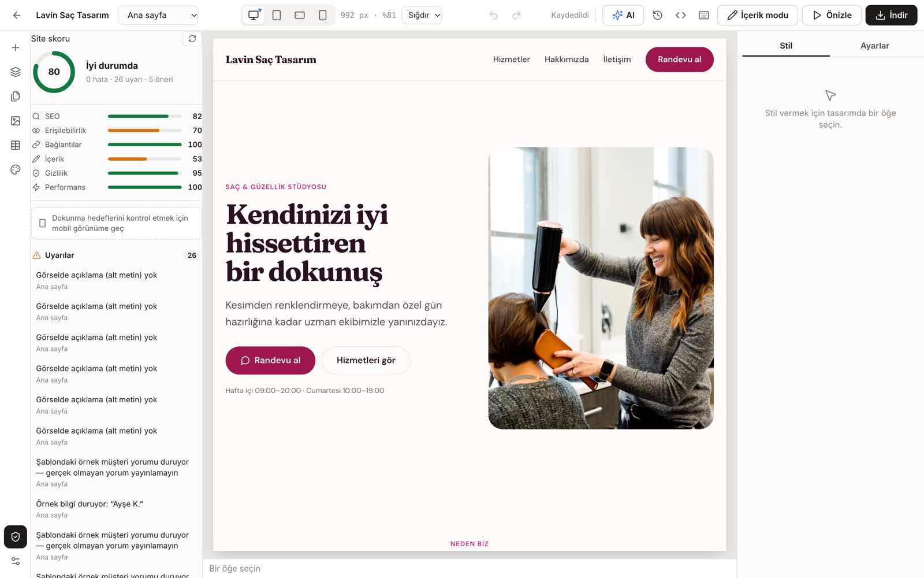Open the Sığdır zoom dropdown

click(422, 15)
